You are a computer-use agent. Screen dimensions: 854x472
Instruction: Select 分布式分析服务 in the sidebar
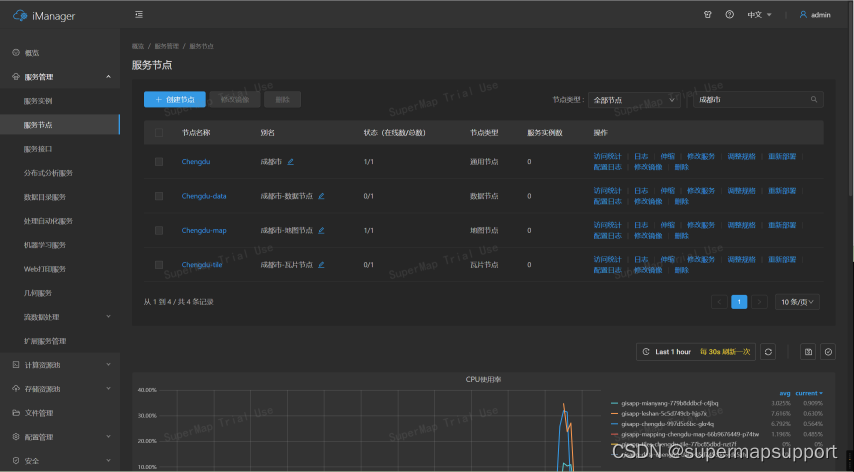click(48, 173)
